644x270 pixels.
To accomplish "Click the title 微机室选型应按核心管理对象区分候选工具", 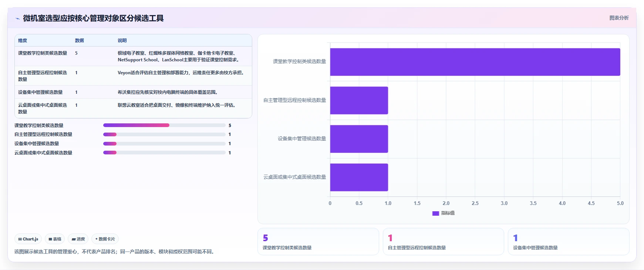I will coord(93,18).
